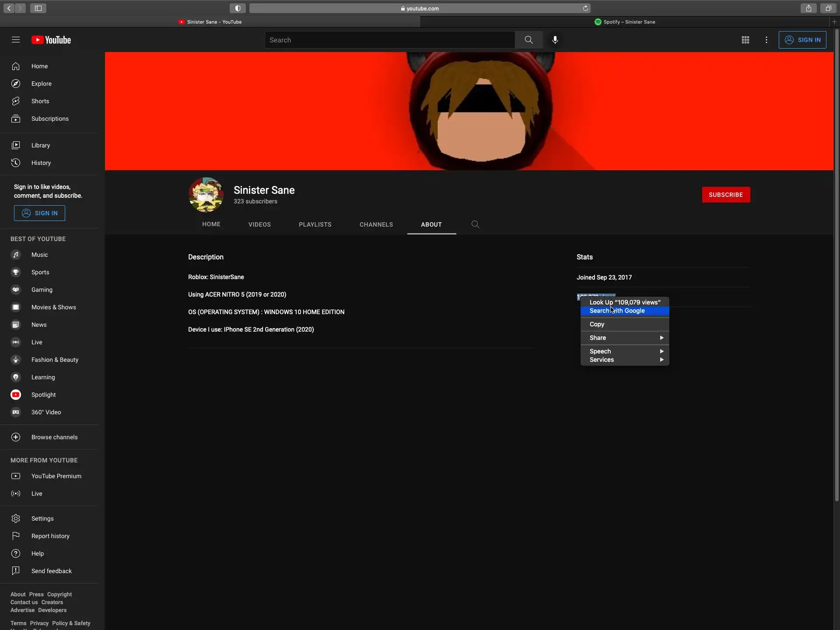This screenshot has width=840, height=630.
Task: Click Safari's privacy shield icon
Action: tap(238, 8)
